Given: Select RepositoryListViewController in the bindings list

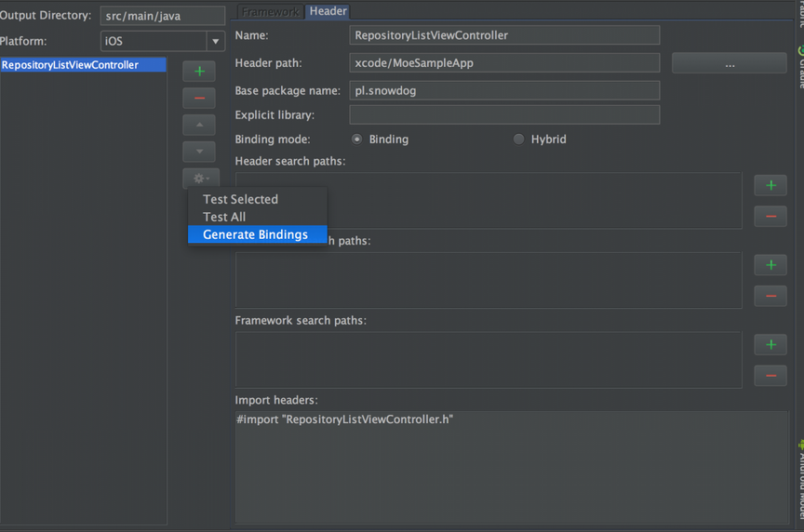Looking at the screenshot, I should (x=83, y=65).
